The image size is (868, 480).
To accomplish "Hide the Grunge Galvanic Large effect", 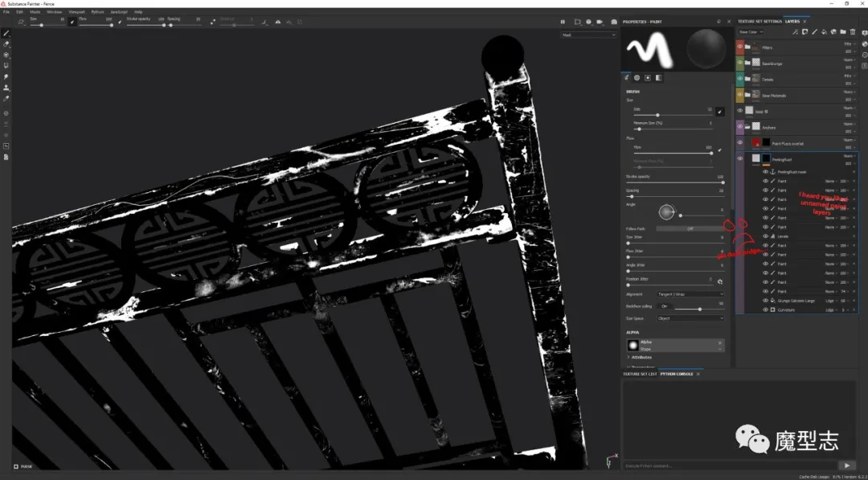I will [766, 301].
